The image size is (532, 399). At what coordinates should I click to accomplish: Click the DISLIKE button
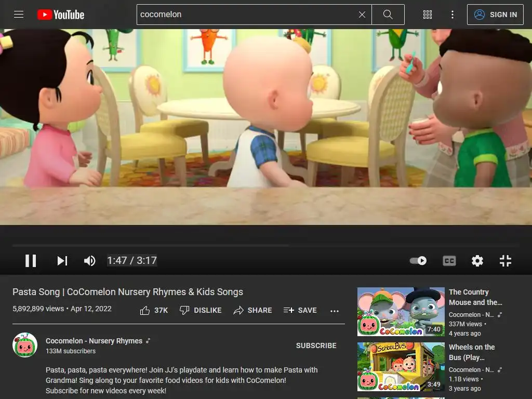click(201, 310)
